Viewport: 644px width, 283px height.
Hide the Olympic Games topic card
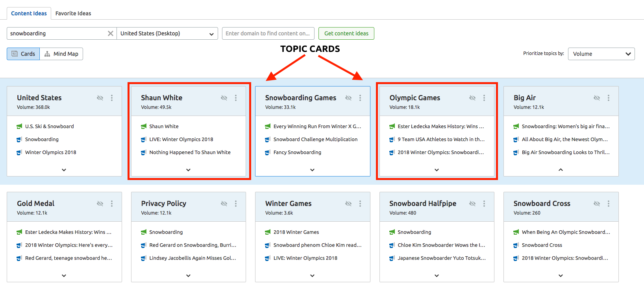[472, 98]
